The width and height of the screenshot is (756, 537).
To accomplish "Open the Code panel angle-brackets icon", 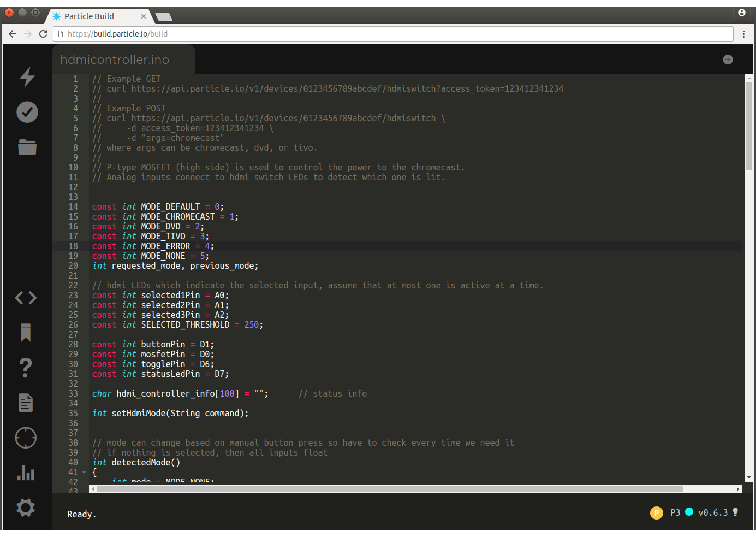I will [26, 298].
